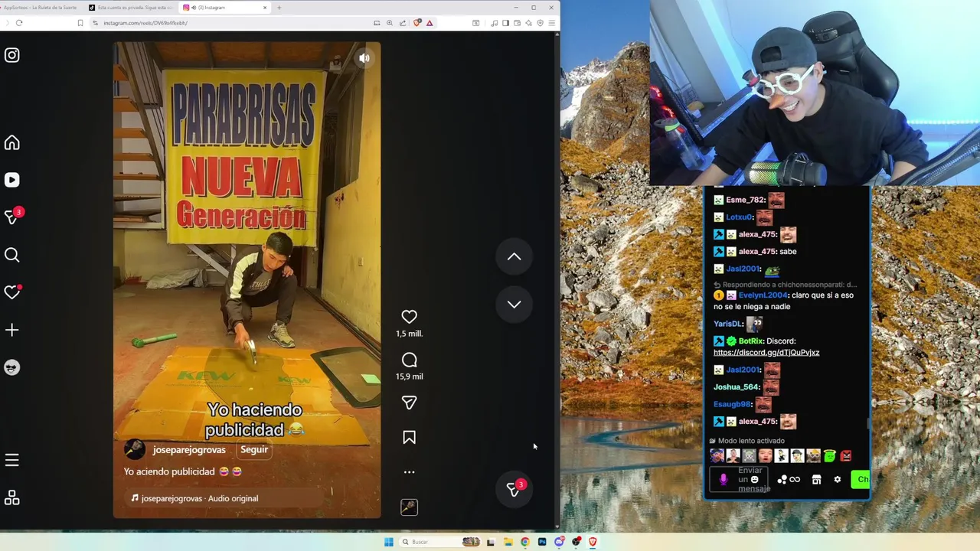Image resolution: width=980 pixels, height=551 pixels.
Task: Open File Explorer from taskbar
Action: pyautogui.click(x=508, y=542)
